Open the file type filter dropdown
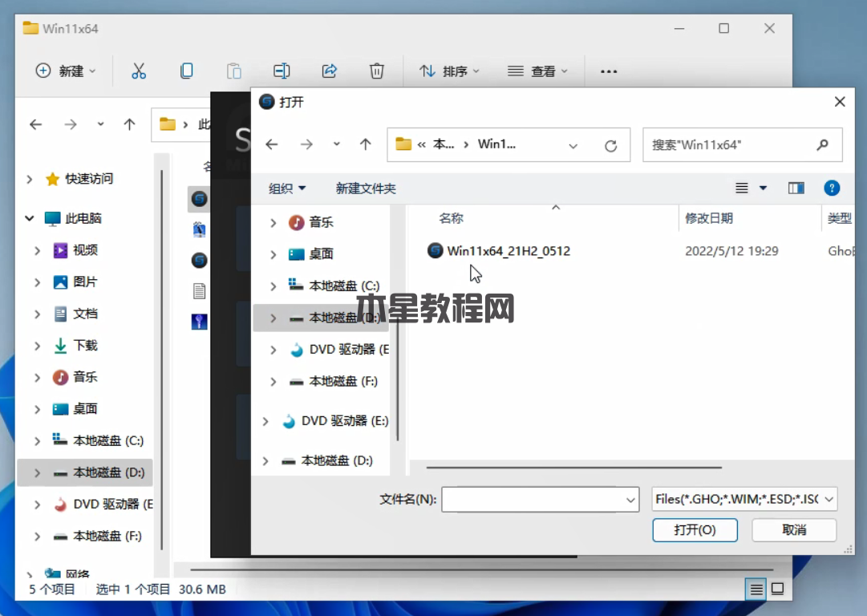This screenshot has width=867, height=616. click(829, 500)
